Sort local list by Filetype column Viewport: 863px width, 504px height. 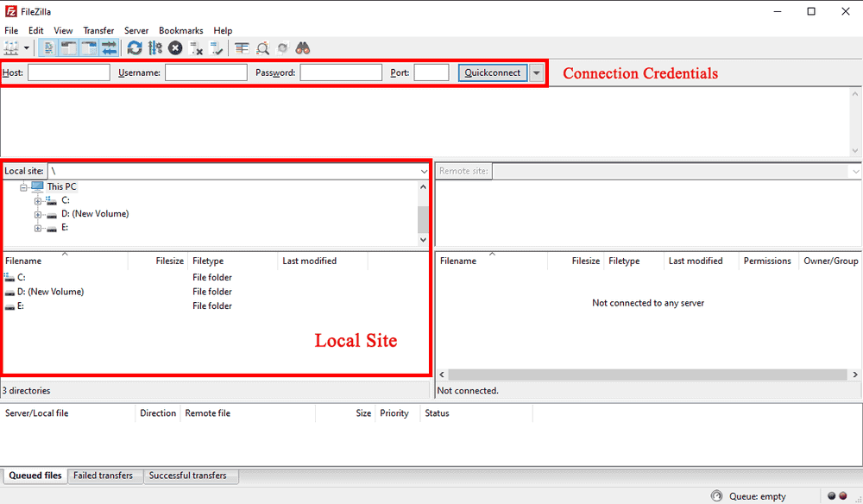point(233,261)
